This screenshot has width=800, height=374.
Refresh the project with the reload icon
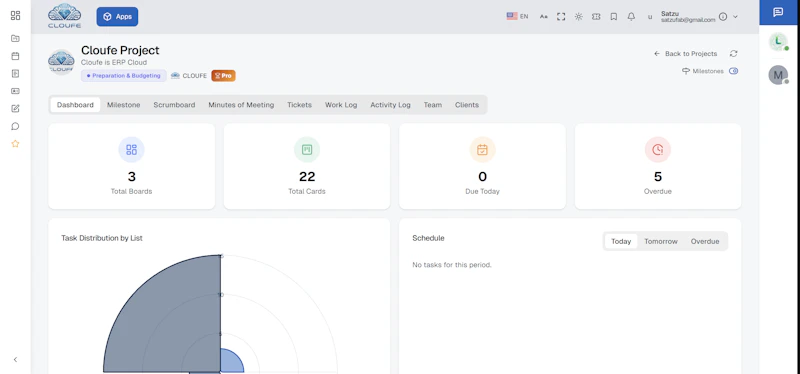click(x=734, y=54)
